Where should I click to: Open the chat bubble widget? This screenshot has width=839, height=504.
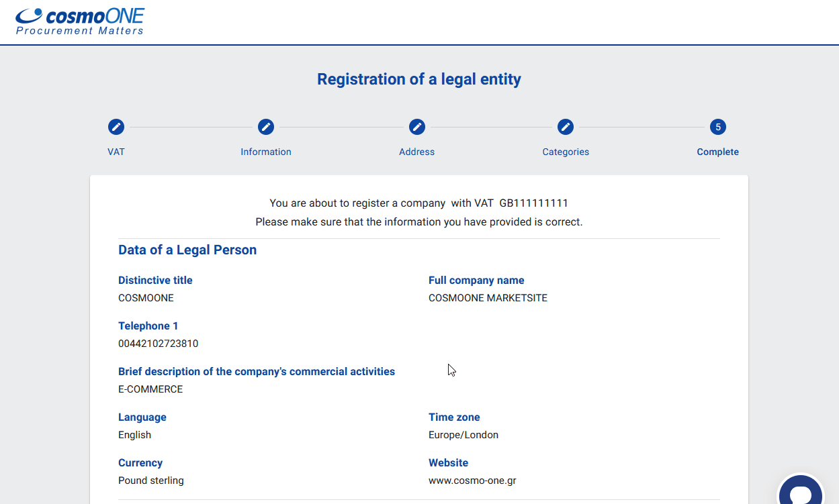click(801, 493)
